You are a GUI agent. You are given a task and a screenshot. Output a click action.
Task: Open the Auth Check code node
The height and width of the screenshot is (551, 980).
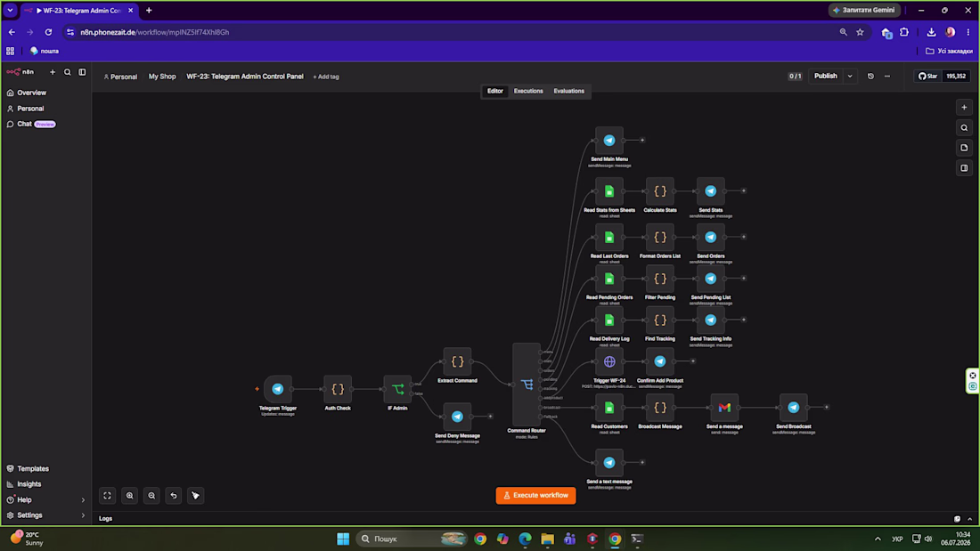pos(338,389)
